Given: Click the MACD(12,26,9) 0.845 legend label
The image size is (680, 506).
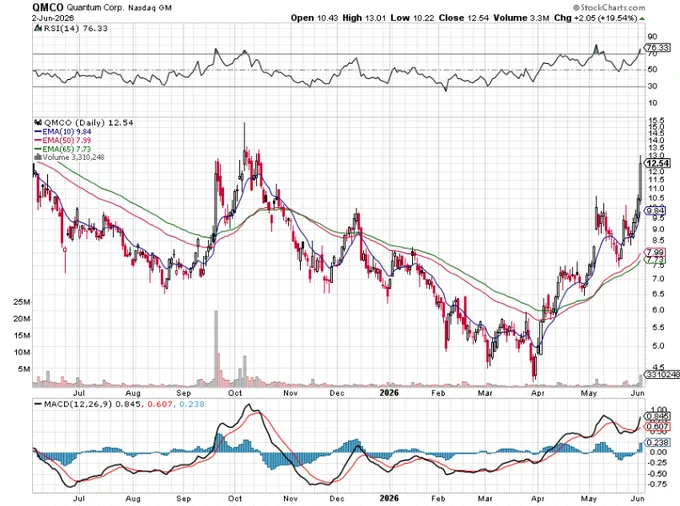Looking at the screenshot, I should (88, 404).
